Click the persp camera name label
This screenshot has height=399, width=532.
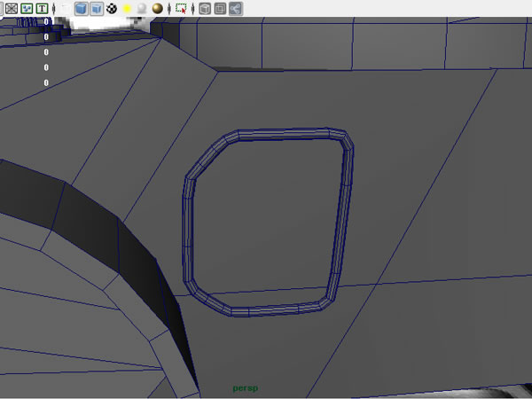click(x=246, y=388)
